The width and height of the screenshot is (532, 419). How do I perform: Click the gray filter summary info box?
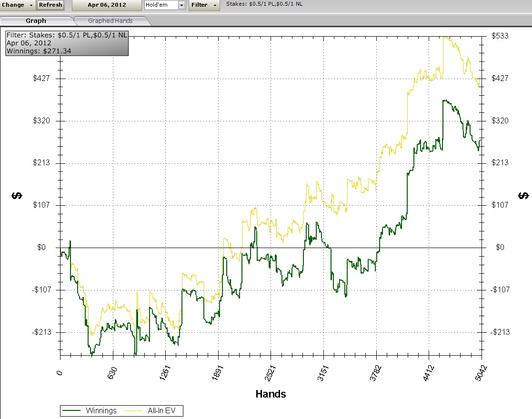(67, 43)
